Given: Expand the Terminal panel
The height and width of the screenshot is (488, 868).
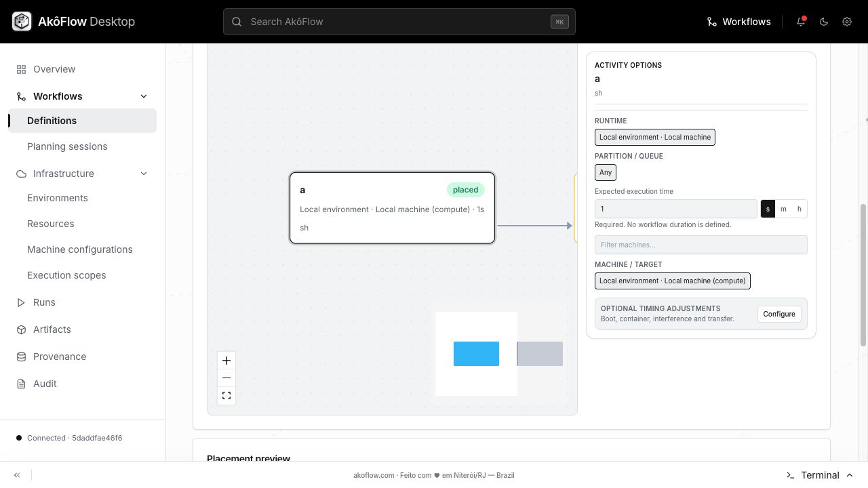Looking at the screenshot, I should click(820, 475).
